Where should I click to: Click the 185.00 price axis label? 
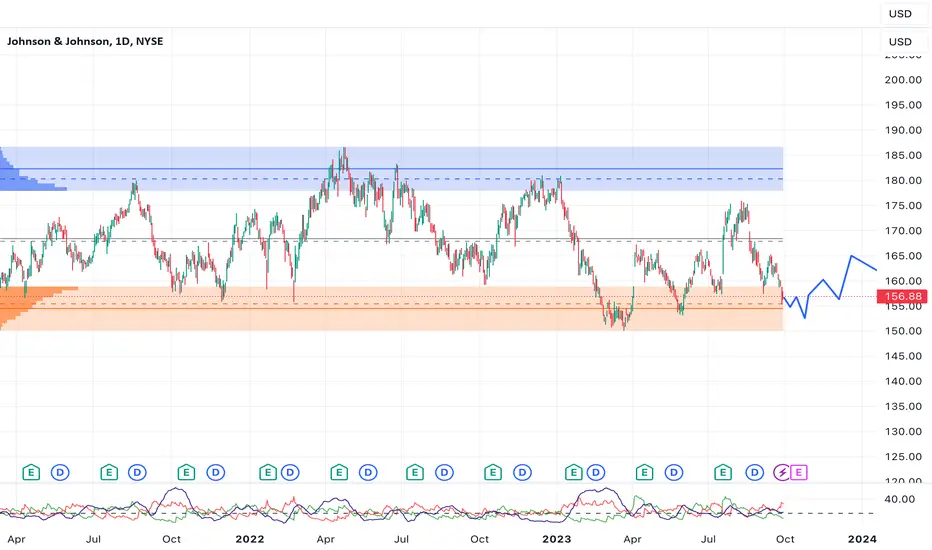tap(903, 155)
